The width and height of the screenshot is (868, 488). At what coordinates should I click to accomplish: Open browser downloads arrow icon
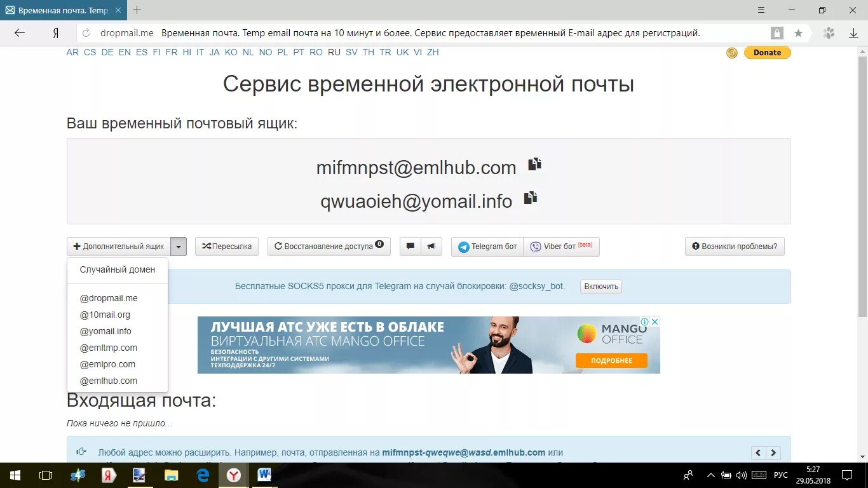click(853, 33)
